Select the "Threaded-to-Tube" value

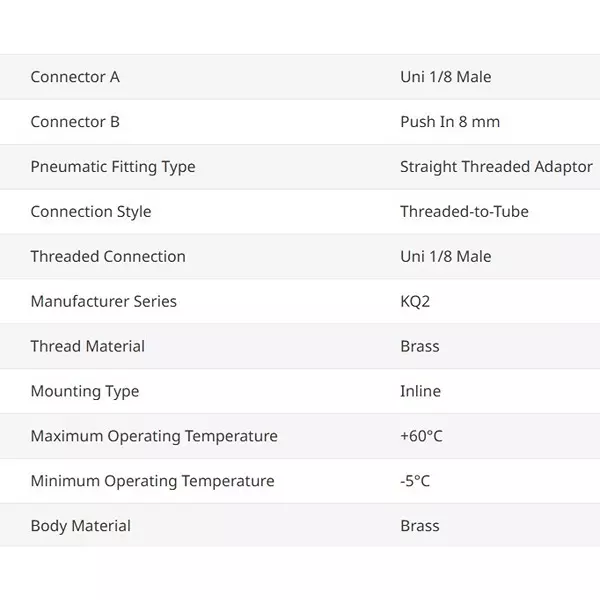pyautogui.click(x=464, y=212)
